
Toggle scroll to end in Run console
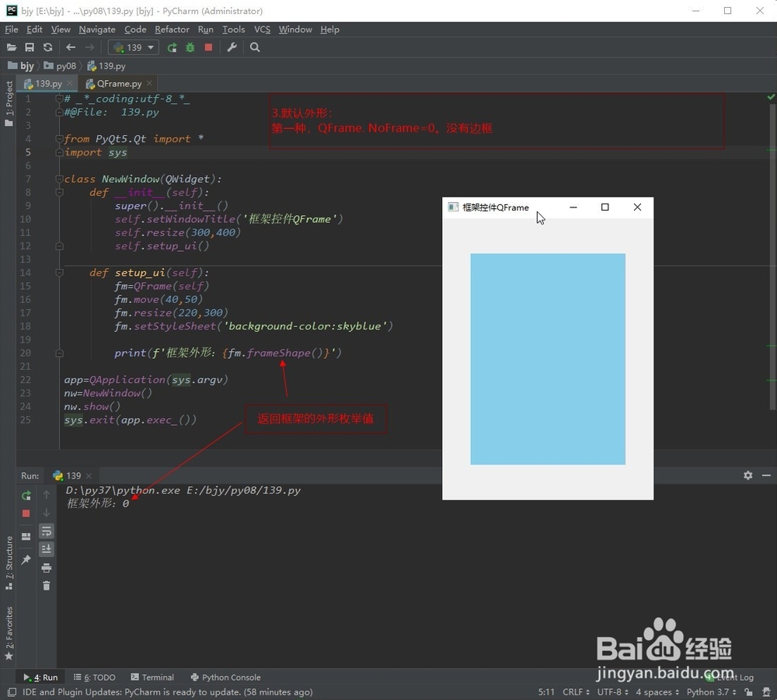(46, 549)
